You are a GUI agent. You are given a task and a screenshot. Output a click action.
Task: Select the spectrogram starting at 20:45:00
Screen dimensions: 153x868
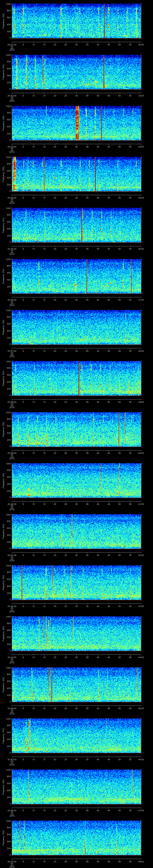(77, 736)
